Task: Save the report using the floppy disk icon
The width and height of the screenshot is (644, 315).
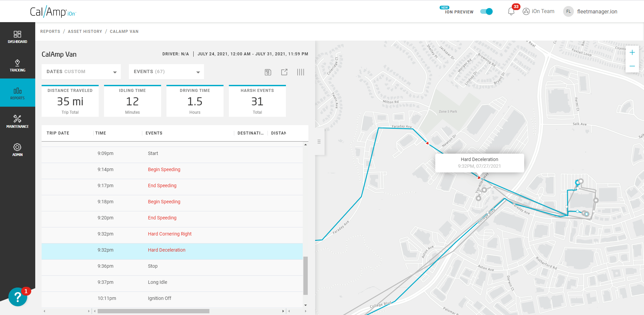Action: pyautogui.click(x=268, y=72)
